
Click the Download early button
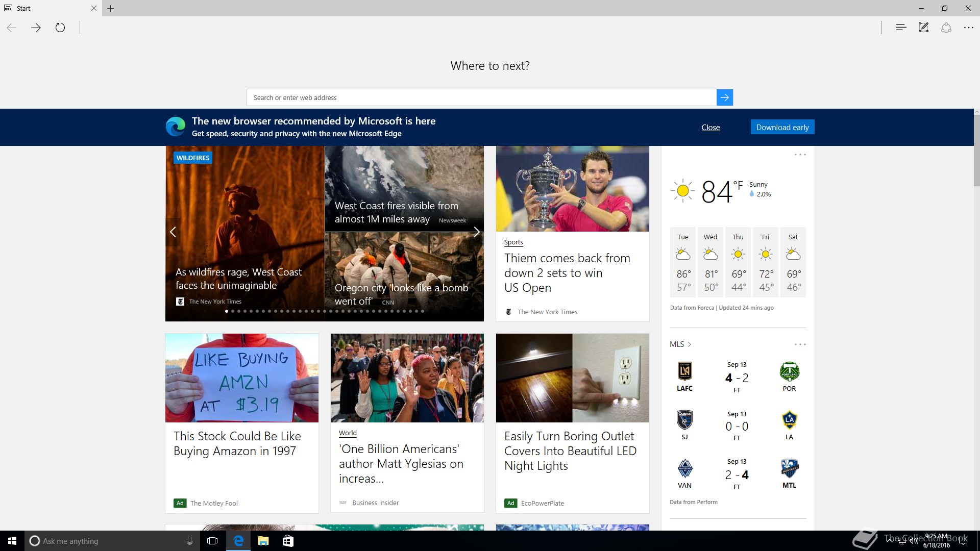coord(782,127)
